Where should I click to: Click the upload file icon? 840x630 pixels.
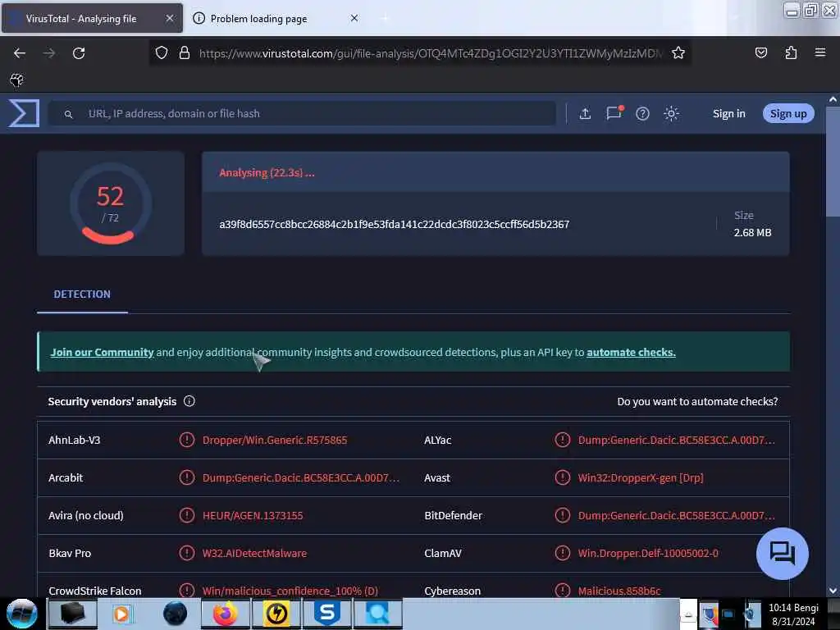585,113
